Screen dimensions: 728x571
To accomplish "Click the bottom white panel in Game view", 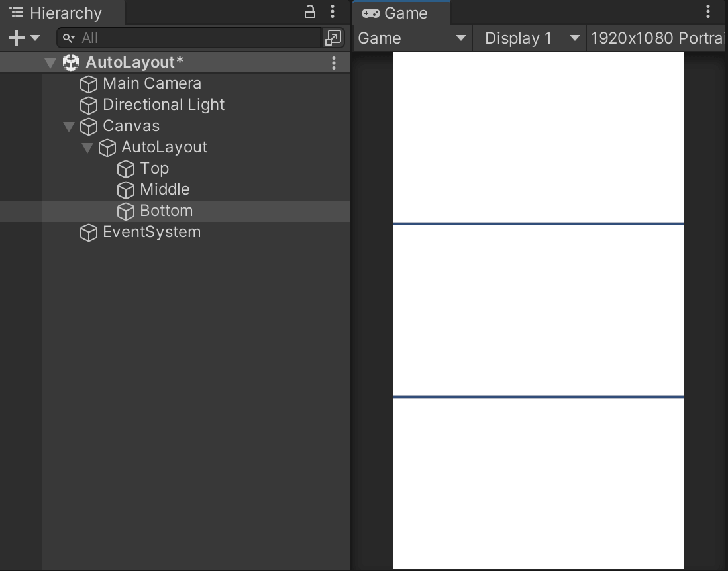I will pos(539,484).
